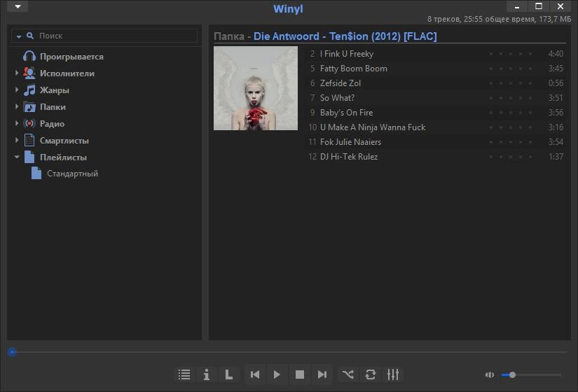Click the lyrics L button
Screen dimensions: 578x392
[x=229, y=374]
